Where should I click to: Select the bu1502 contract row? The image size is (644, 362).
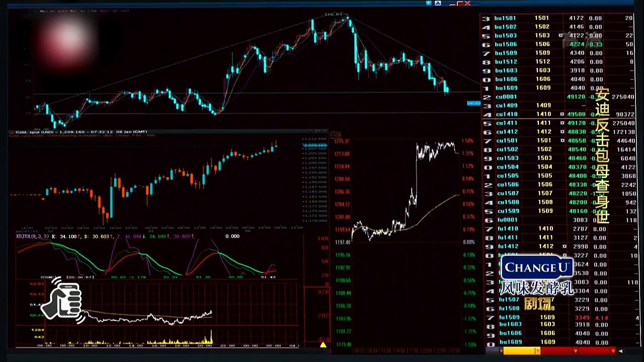[558, 27]
